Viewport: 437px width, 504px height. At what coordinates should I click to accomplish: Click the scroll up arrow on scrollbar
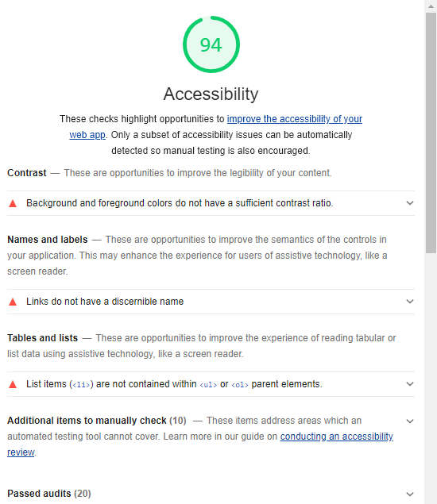pos(431,6)
